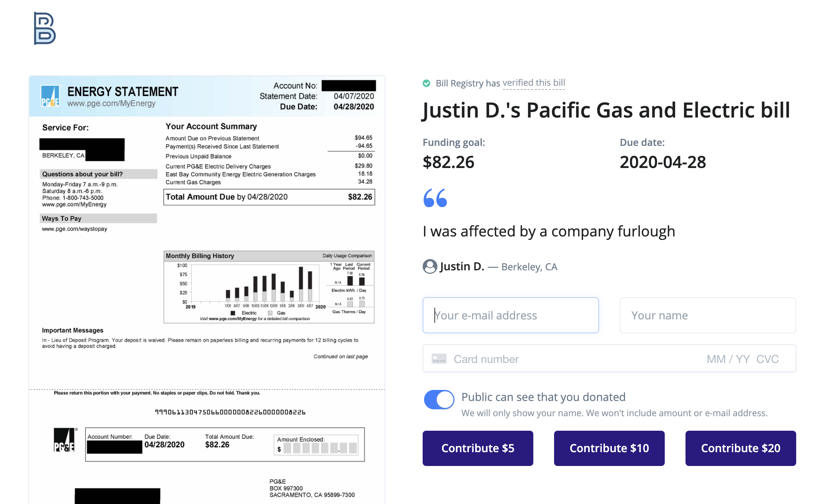The height and width of the screenshot is (504, 828).
Task: Contribute $10 to the bill
Action: coord(609,448)
